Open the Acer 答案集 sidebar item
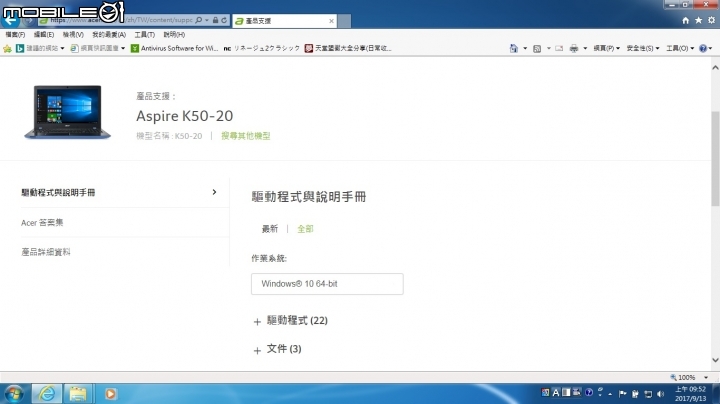 point(42,223)
